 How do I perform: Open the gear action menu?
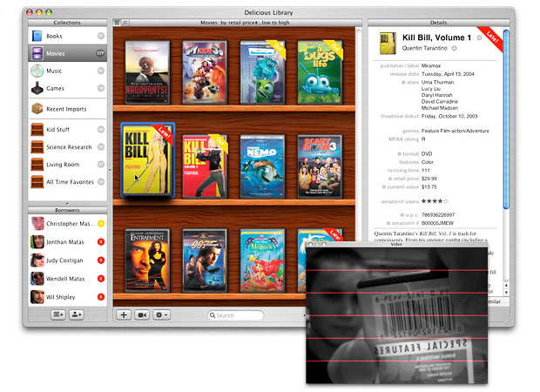coord(161,314)
